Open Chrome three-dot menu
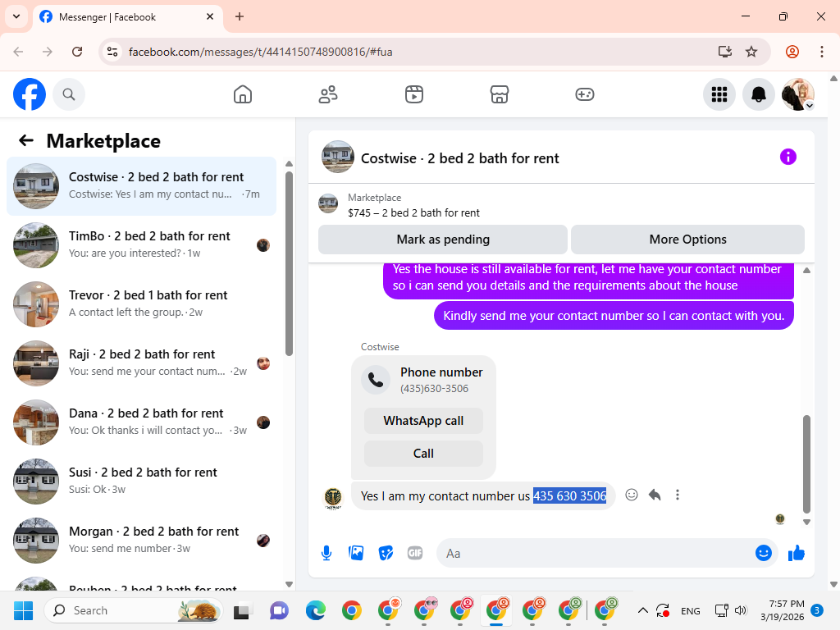The width and height of the screenshot is (840, 630). click(x=822, y=52)
